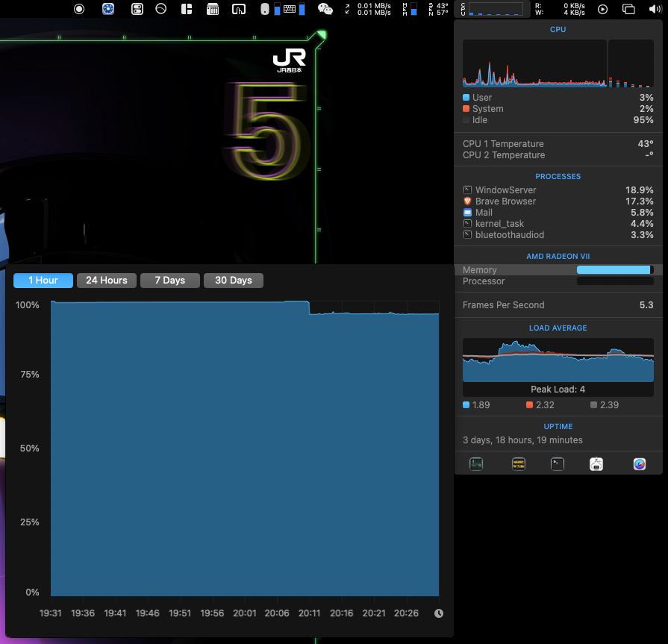Click the PROCESSES section header

558,176
